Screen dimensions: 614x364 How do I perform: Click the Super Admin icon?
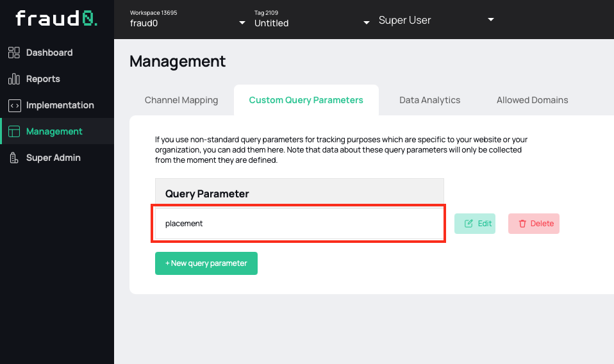14,158
